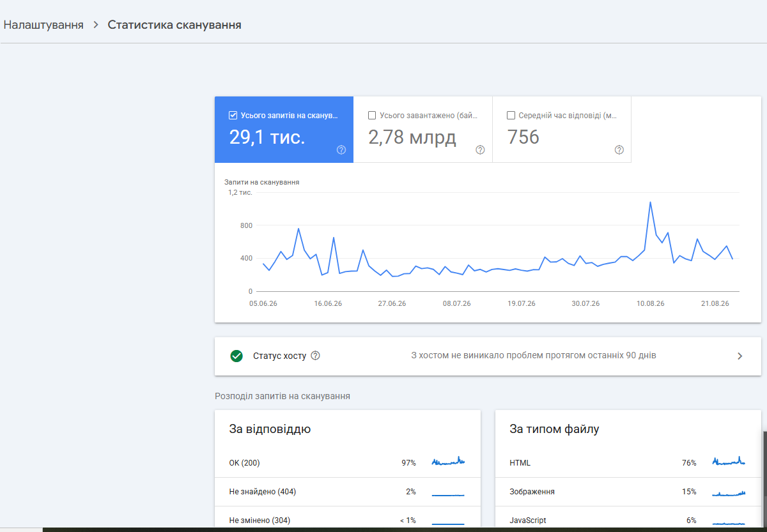Enable Середній час відповіді checkbox

point(511,116)
